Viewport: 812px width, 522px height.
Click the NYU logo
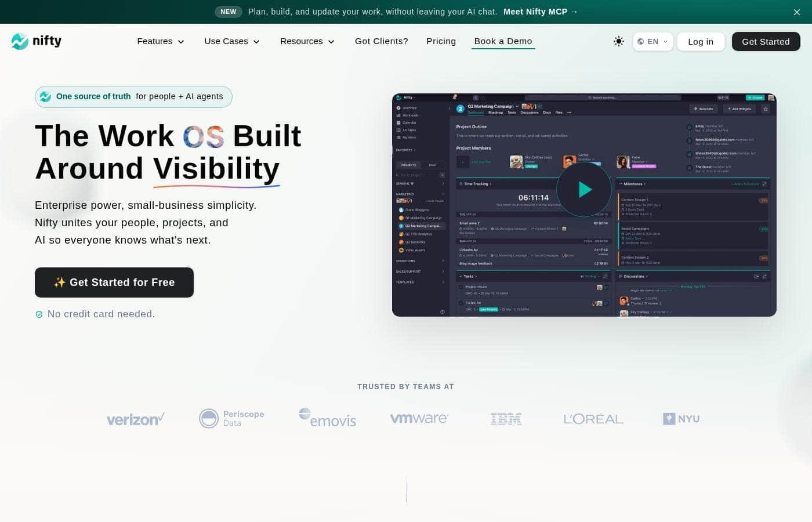click(681, 419)
